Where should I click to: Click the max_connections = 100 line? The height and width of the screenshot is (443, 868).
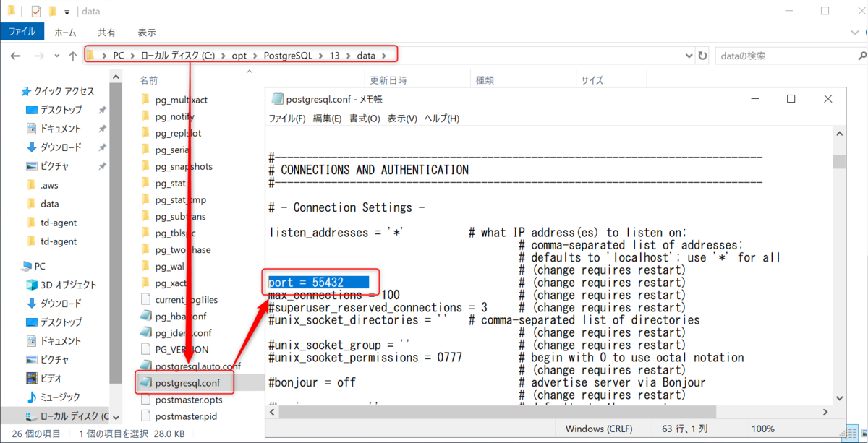click(333, 295)
